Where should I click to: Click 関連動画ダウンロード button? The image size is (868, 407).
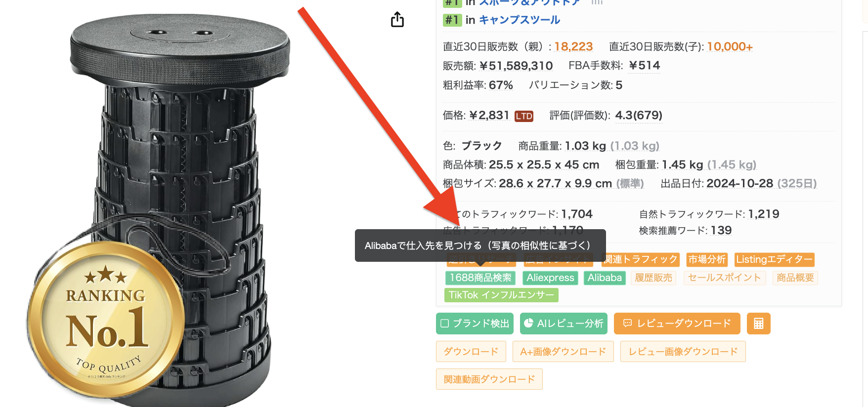(489, 379)
